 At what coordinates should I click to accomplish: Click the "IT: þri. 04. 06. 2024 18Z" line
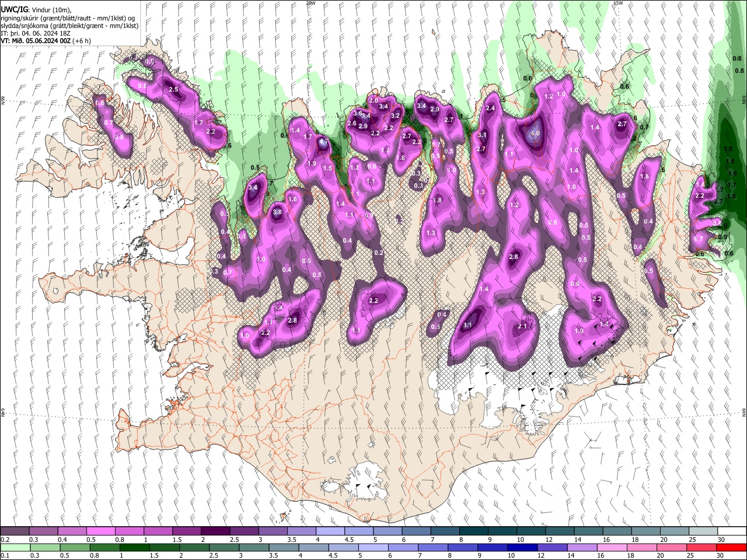[x=36, y=33]
